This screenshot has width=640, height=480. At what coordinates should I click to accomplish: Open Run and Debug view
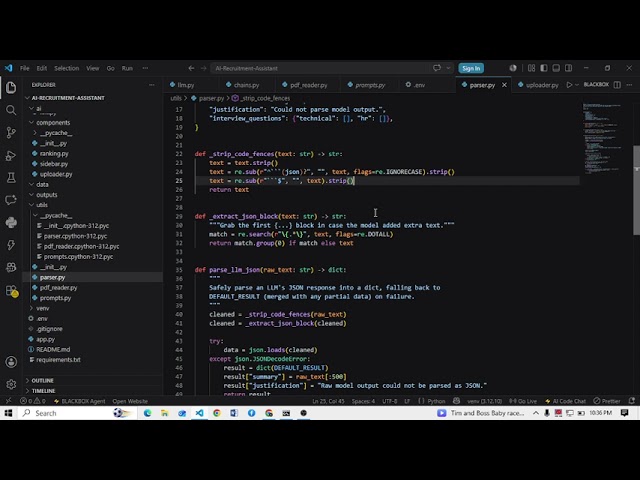(11, 155)
